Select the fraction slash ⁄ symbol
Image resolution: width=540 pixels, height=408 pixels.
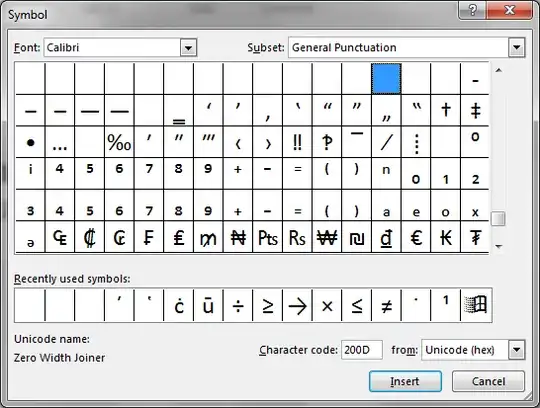(386, 142)
